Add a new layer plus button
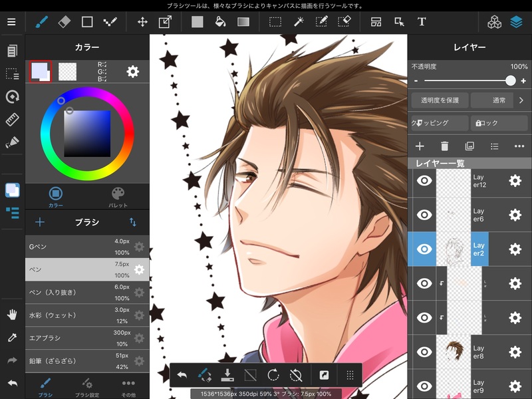The image size is (532, 399). (x=420, y=146)
